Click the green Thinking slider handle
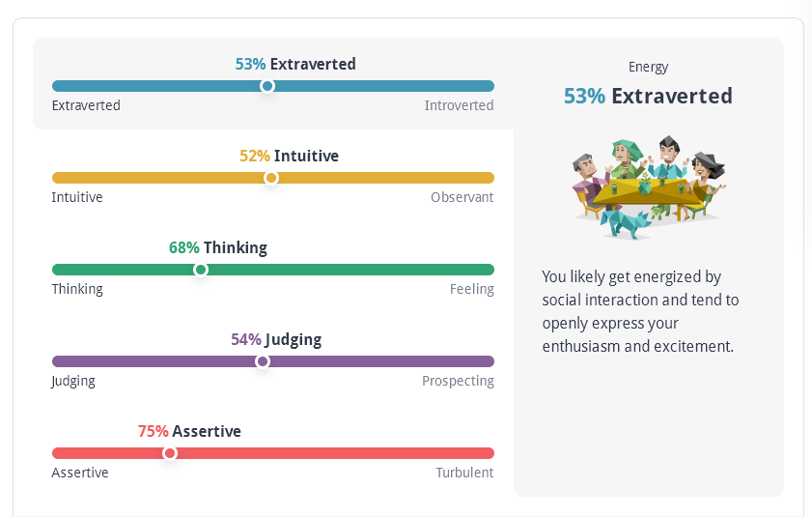 pos(201,270)
